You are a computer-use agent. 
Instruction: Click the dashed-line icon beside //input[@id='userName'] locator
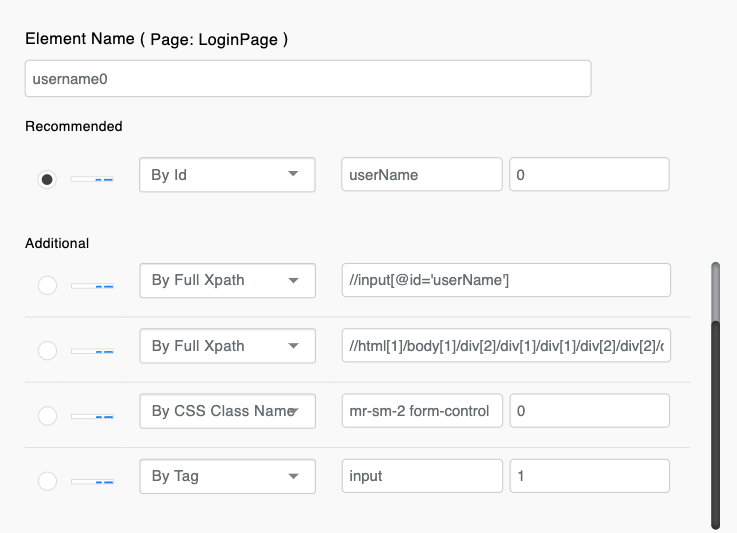point(92,286)
